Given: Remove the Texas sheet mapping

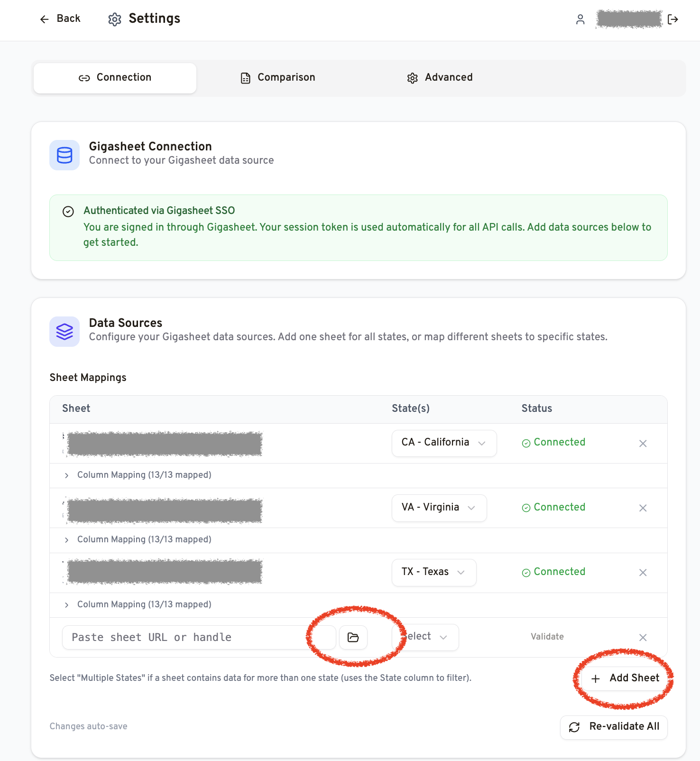Looking at the screenshot, I should click(643, 573).
